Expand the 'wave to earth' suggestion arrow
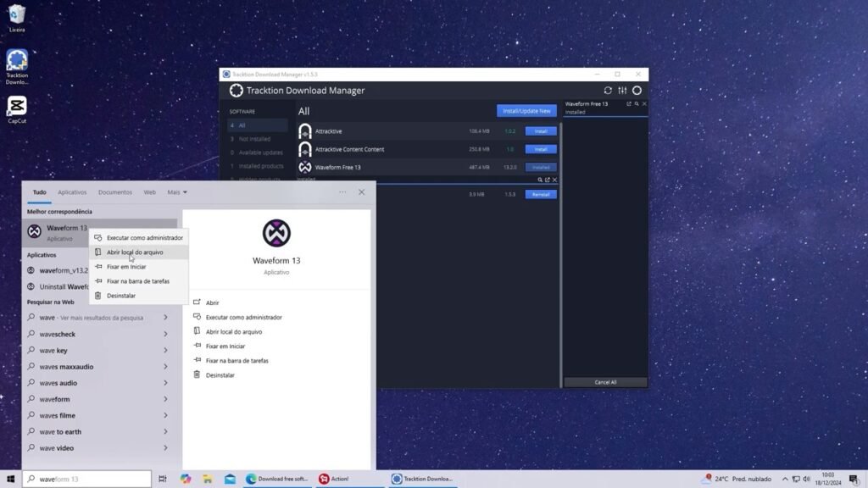This screenshot has width=868, height=488. point(165,431)
